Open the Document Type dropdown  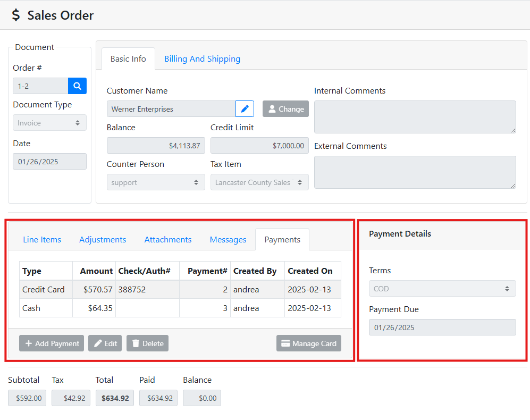pos(49,123)
